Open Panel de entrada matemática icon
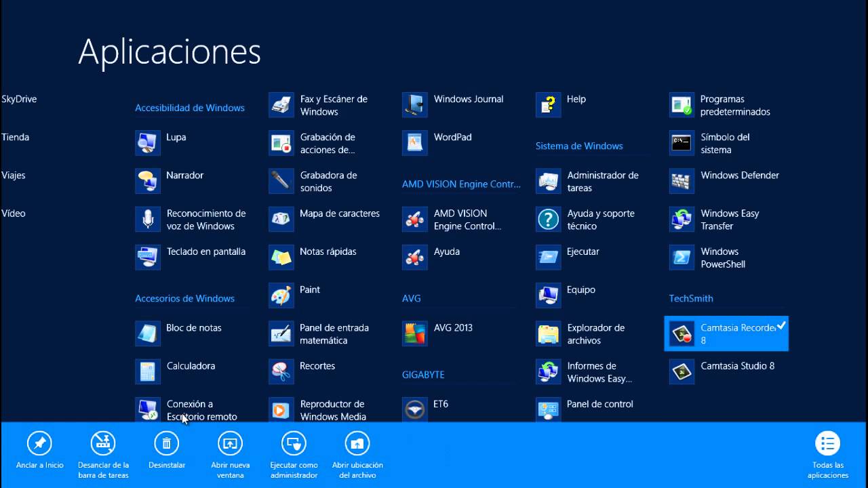The image size is (868, 488). click(x=281, y=333)
